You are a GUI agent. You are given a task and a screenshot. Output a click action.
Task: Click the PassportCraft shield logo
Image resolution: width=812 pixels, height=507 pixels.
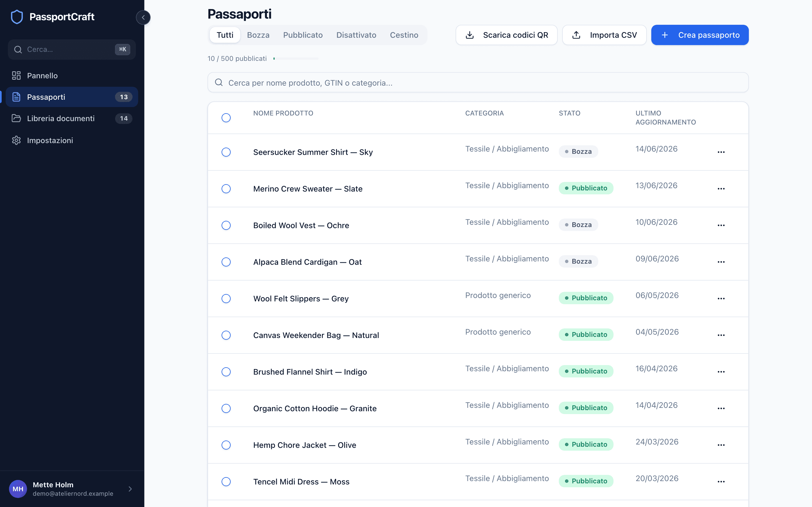click(17, 17)
